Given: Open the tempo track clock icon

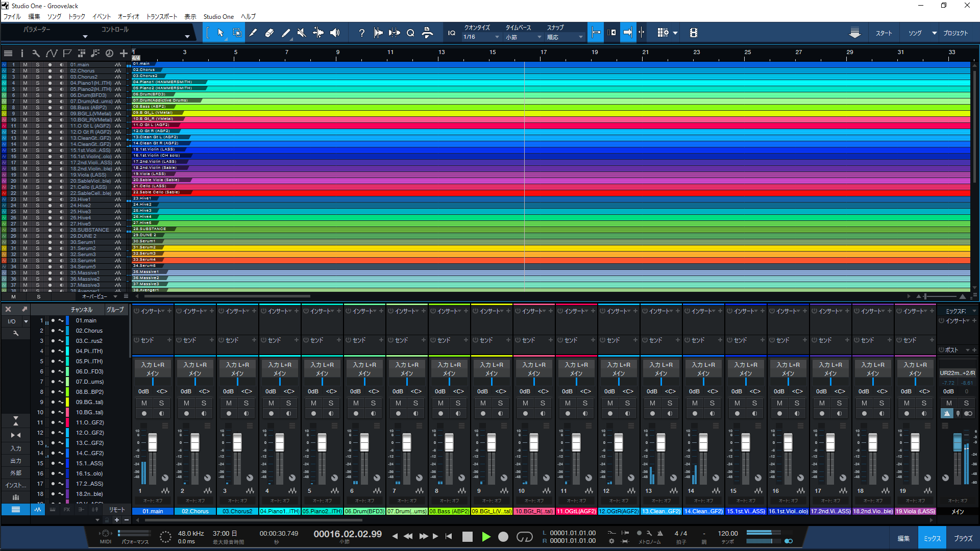Looking at the screenshot, I should [x=109, y=53].
